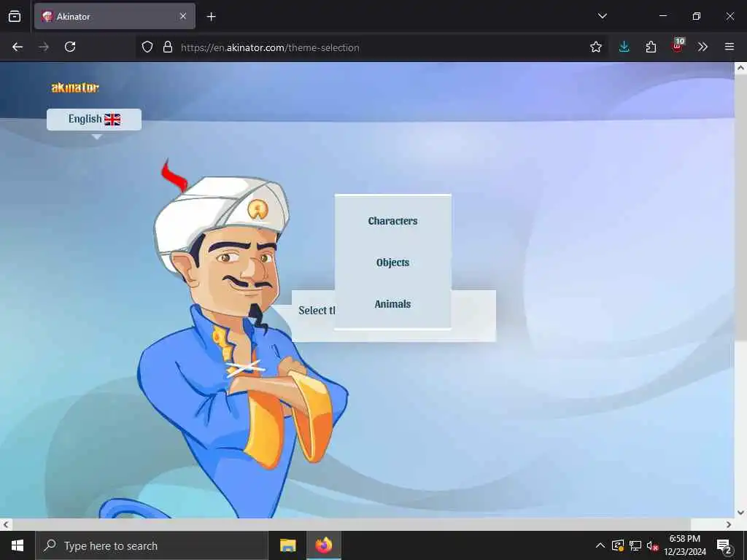The width and height of the screenshot is (747, 560).
Task: Open the Windows Start menu
Action: [x=18, y=545]
